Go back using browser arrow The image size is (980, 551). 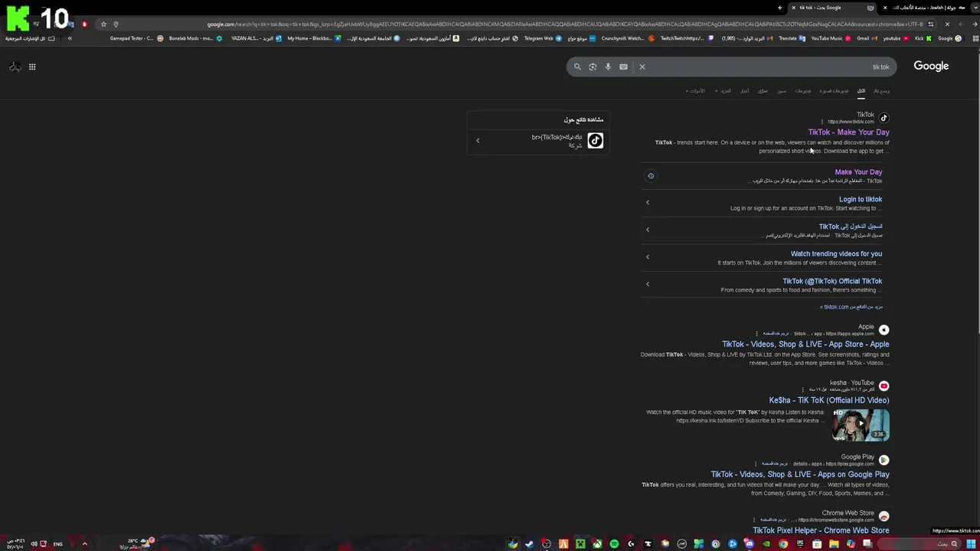pos(975,24)
